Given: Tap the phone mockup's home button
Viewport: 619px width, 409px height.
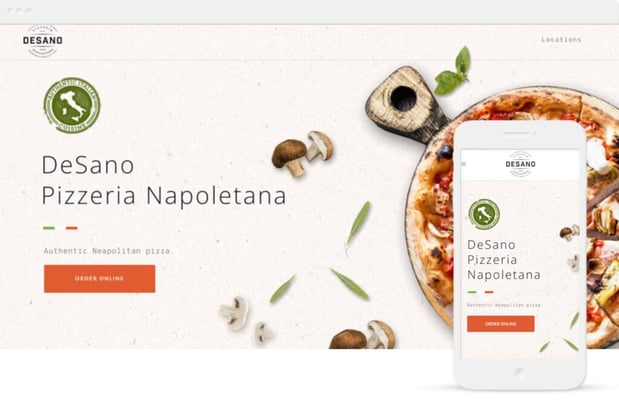Looking at the screenshot, I should click(x=520, y=373).
